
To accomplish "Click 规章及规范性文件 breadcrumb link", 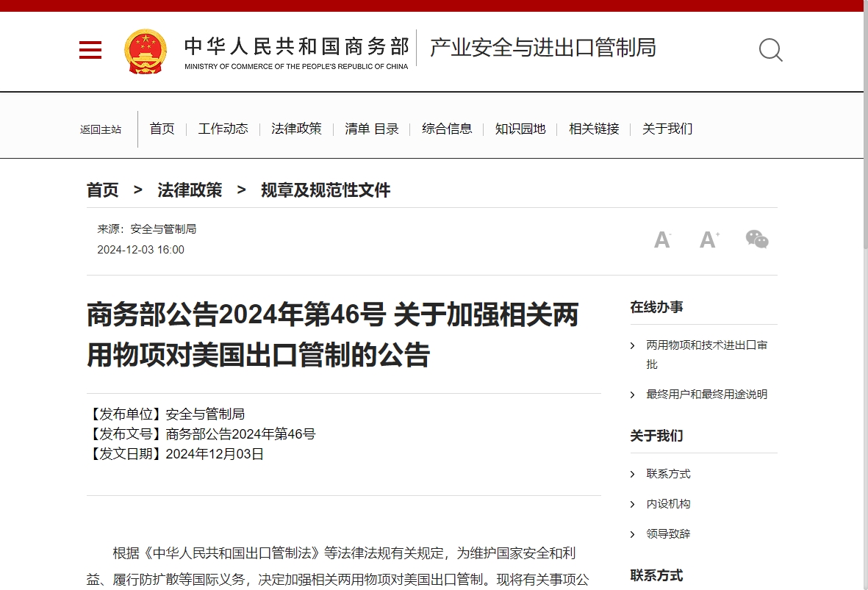I will point(326,190).
